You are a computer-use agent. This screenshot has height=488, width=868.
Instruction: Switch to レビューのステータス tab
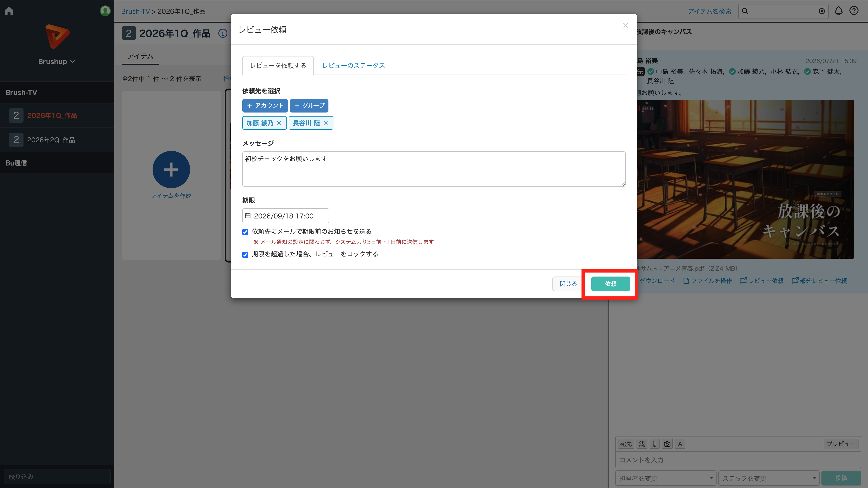point(354,66)
